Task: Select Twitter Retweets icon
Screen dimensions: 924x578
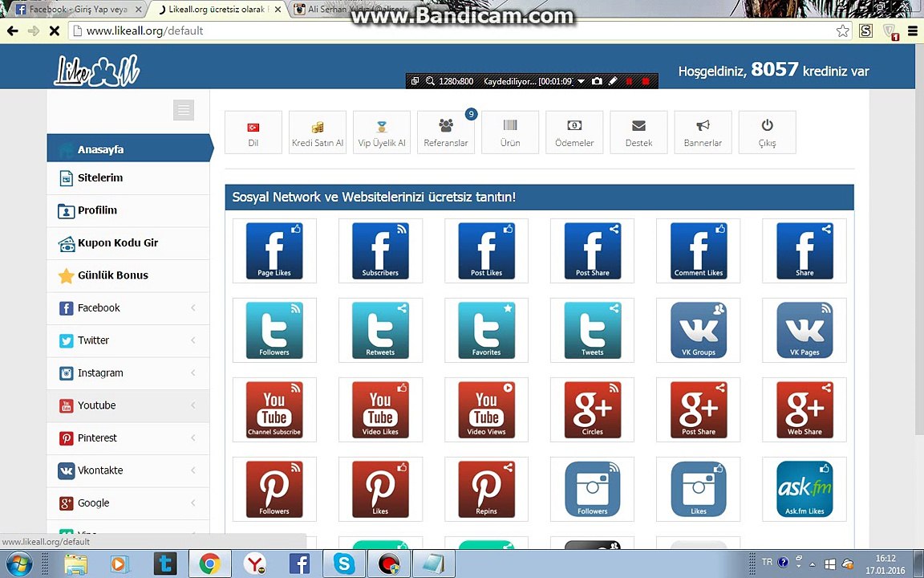Action: tap(380, 330)
